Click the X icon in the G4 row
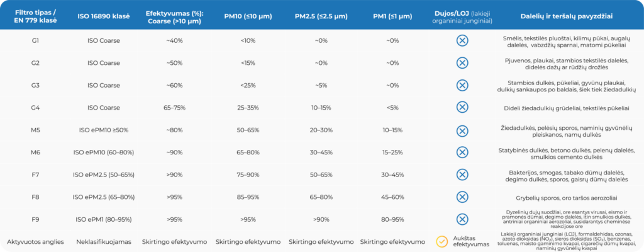644x252 pixels. point(462,107)
